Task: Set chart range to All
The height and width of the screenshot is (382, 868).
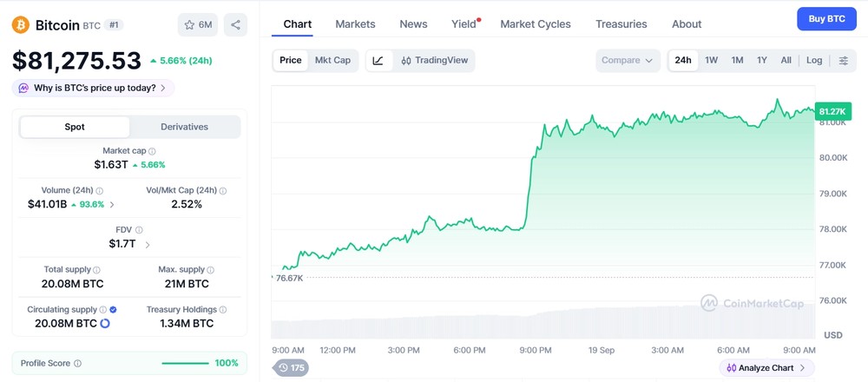Action: 786,61
